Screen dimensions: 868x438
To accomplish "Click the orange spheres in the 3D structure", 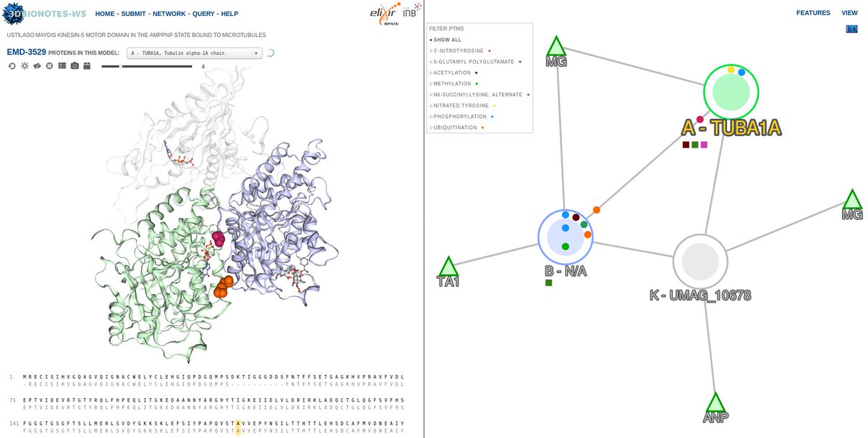I will (224, 287).
